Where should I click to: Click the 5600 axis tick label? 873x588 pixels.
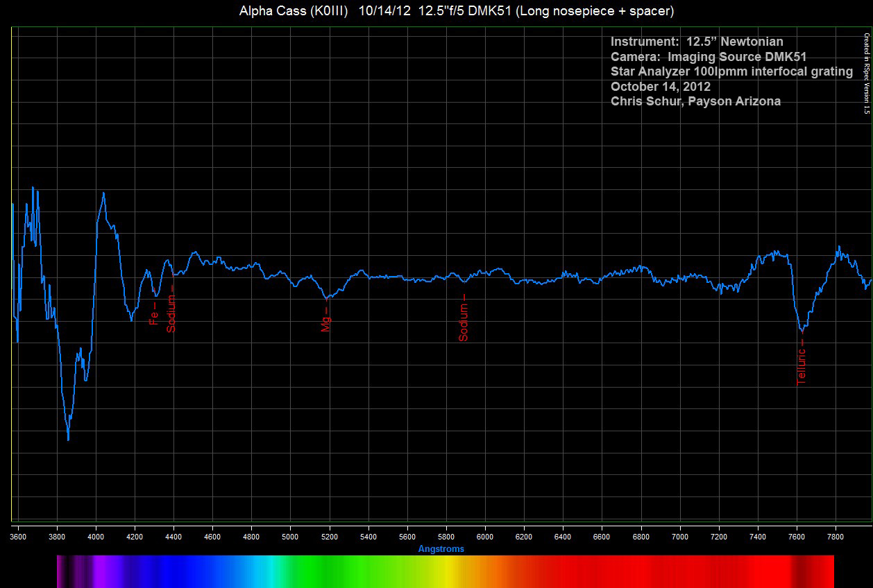[407, 536]
